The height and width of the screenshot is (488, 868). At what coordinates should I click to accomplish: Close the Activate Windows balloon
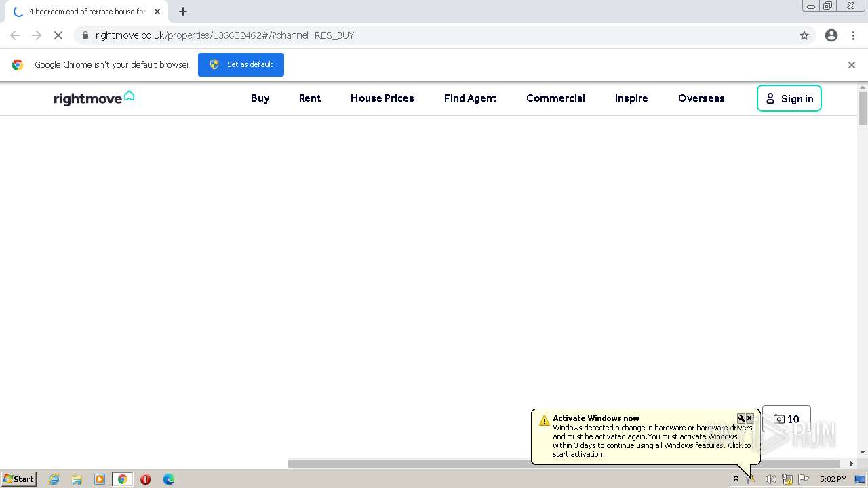click(x=750, y=418)
